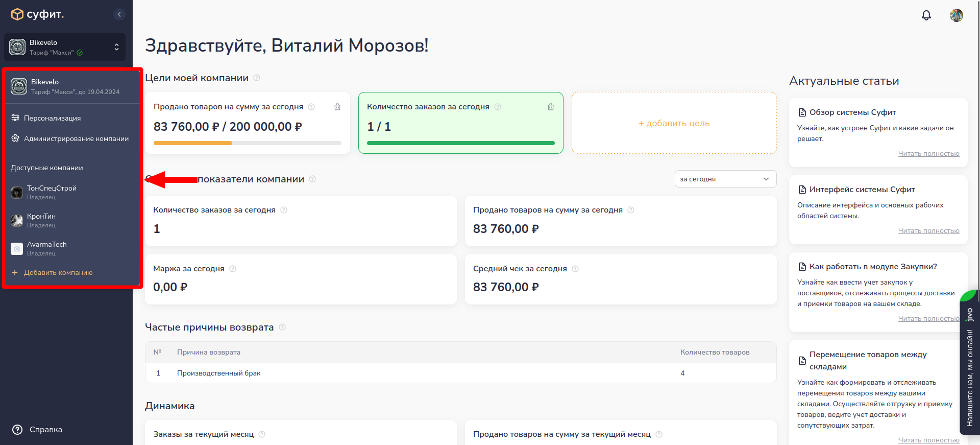Viewport: 980px width, 445px height.
Task: Read full article Как работать в модуле Закупки
Action: tap(928, 318)
